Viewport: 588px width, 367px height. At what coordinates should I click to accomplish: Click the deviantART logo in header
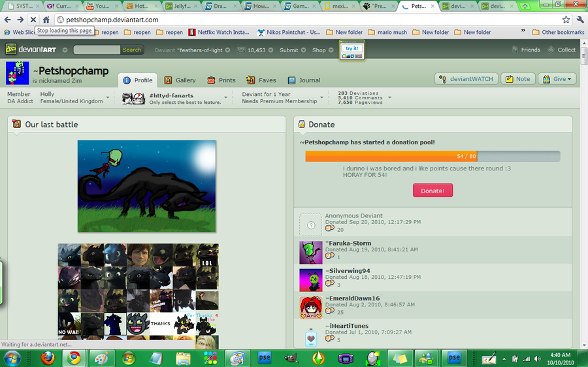(x=31, y=49)
